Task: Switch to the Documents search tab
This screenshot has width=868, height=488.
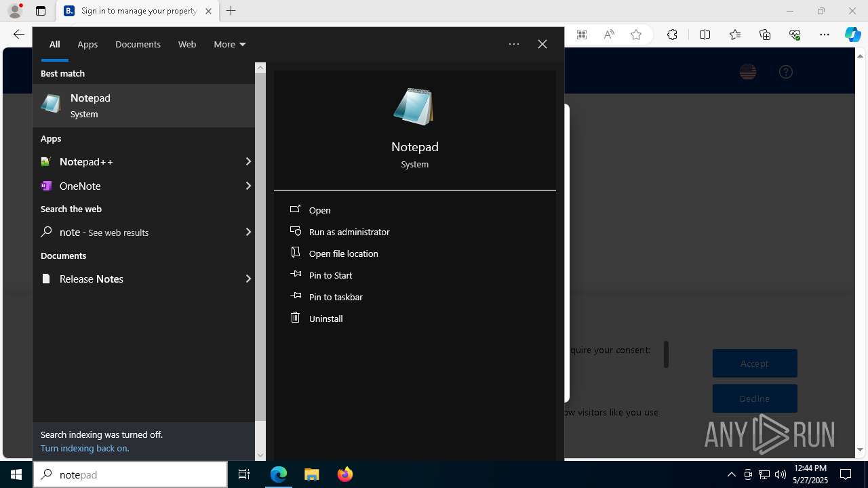Action: pyautogui.click(x=138, y=44)
